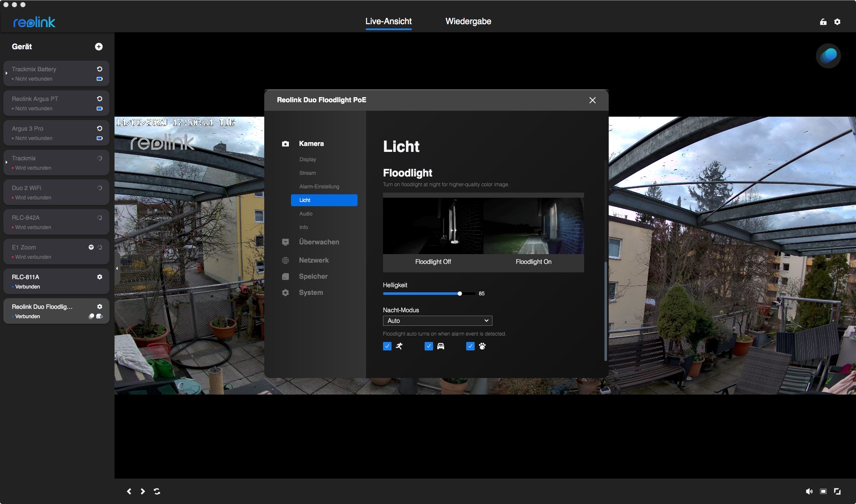The width and height of the screenshot is (856, 504).
Task: Enter fullscreen with bottom-right icon
Action: [x=837, y=491]
